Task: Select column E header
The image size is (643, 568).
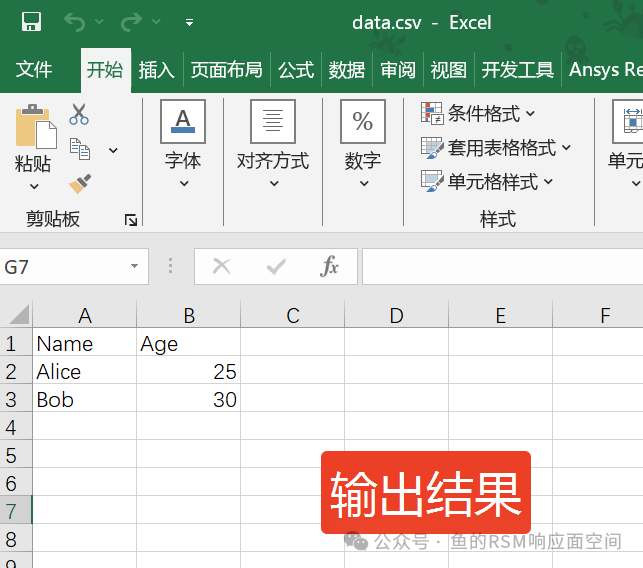Action: [501, 315]
